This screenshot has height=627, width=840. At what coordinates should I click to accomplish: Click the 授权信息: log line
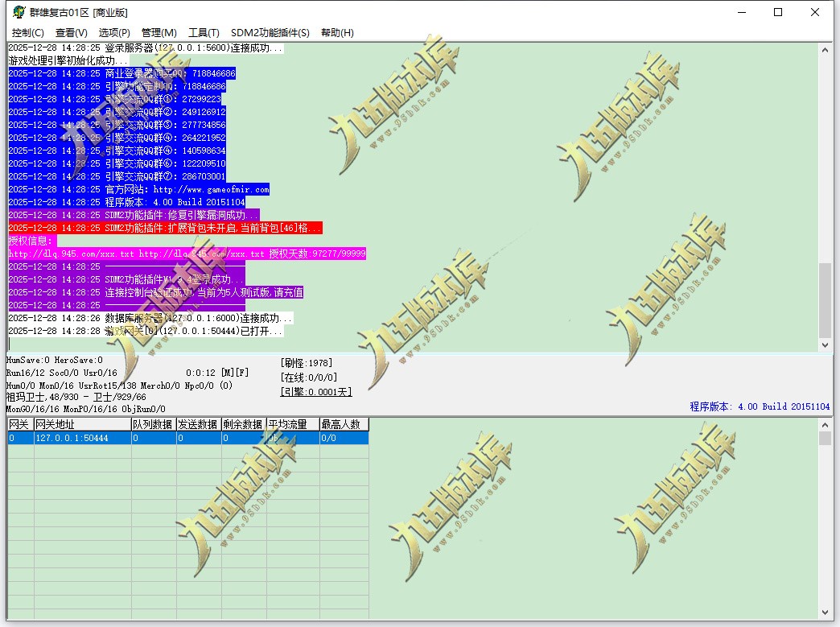(x=32, y=241)
